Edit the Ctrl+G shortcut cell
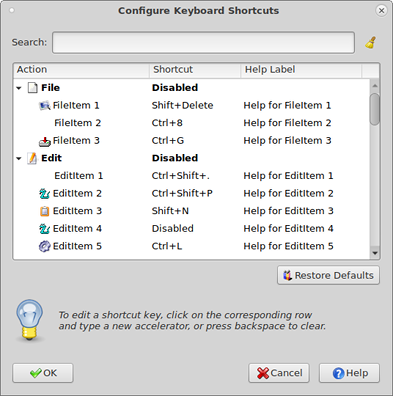393x396 pixels. 168,141
